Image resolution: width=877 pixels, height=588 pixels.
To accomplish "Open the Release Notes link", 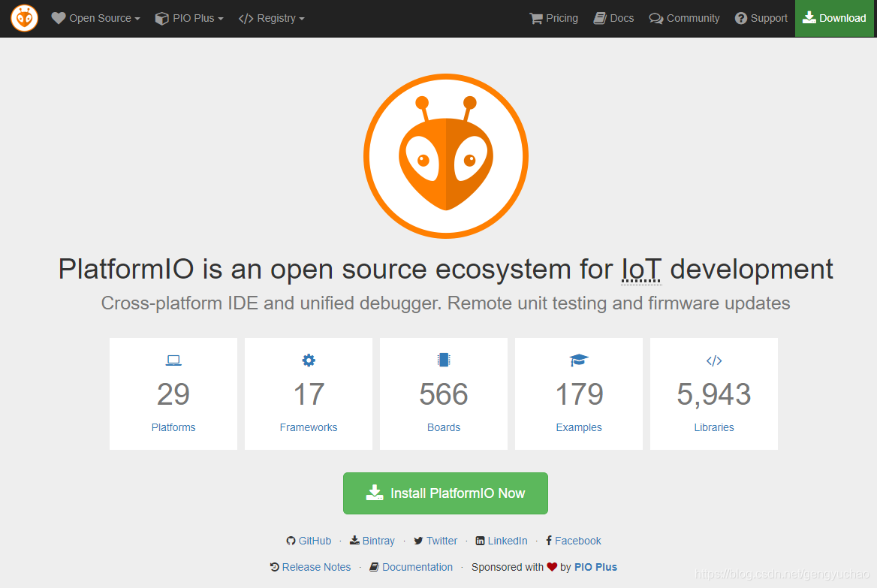I will [317, 567].
